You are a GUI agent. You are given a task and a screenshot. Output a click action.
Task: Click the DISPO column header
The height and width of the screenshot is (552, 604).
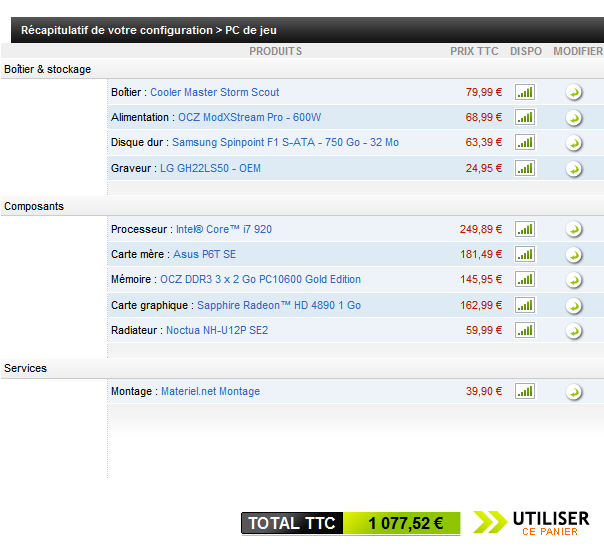pos(526,51)
